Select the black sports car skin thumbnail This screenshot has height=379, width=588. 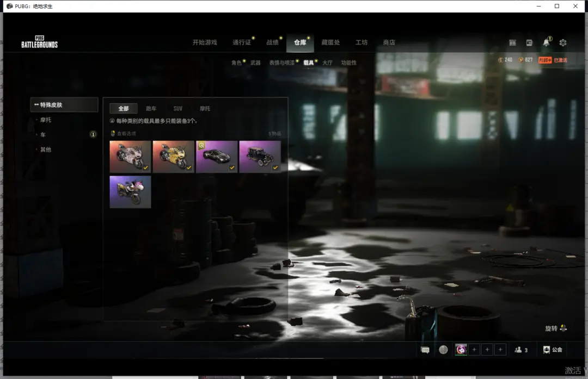coord(217,157)
